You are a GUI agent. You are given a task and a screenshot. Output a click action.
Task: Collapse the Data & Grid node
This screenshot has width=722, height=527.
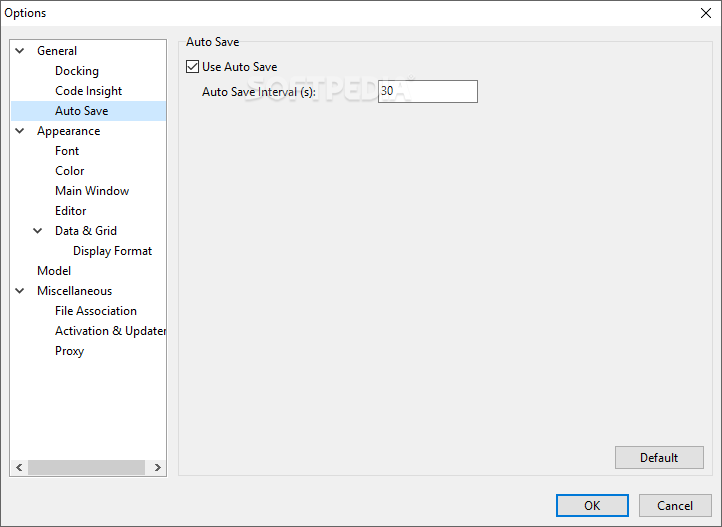point(38,231)
